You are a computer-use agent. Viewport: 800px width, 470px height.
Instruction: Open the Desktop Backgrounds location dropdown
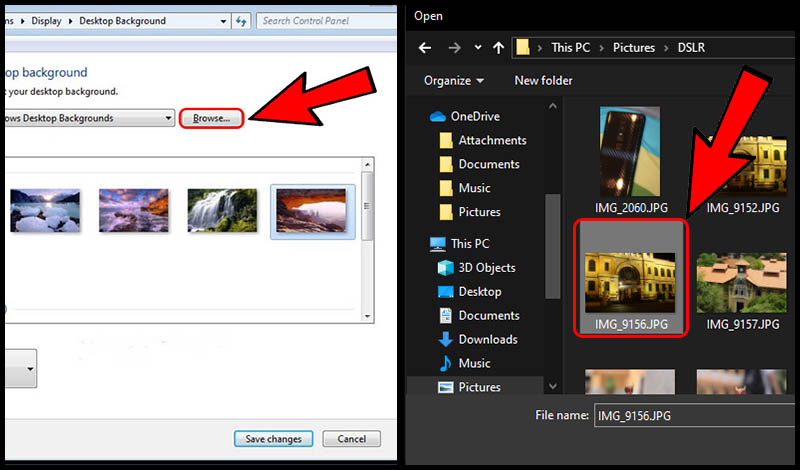coord(168,118)
